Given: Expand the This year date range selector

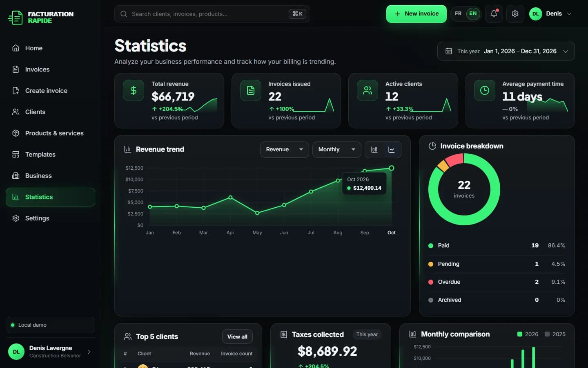Looking at the screenshot, I should (506, 51).
